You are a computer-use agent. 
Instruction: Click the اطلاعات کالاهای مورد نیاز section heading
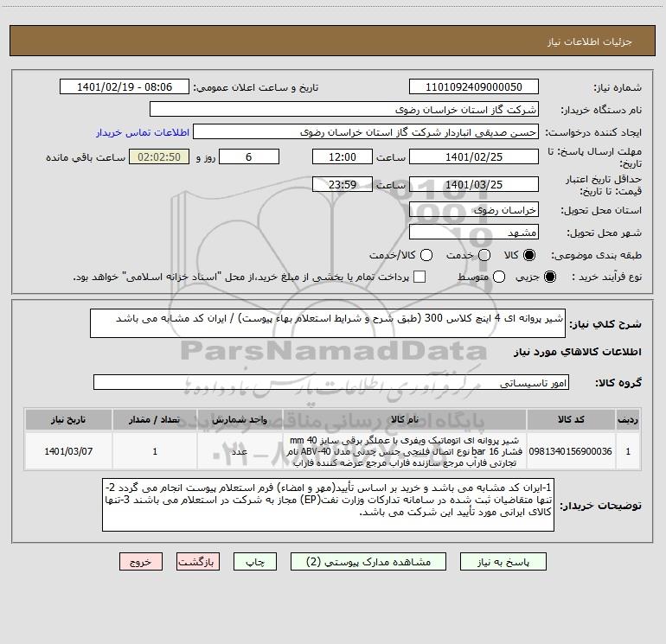(578, 352)
